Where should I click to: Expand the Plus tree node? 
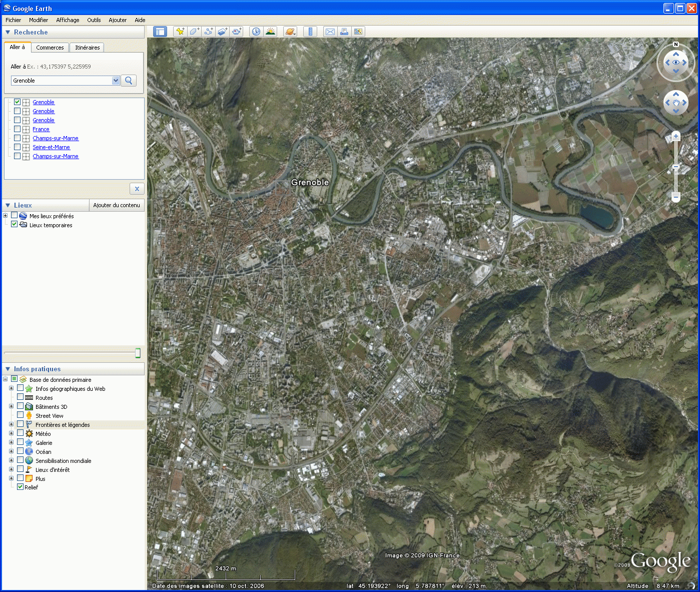point(12,478)
